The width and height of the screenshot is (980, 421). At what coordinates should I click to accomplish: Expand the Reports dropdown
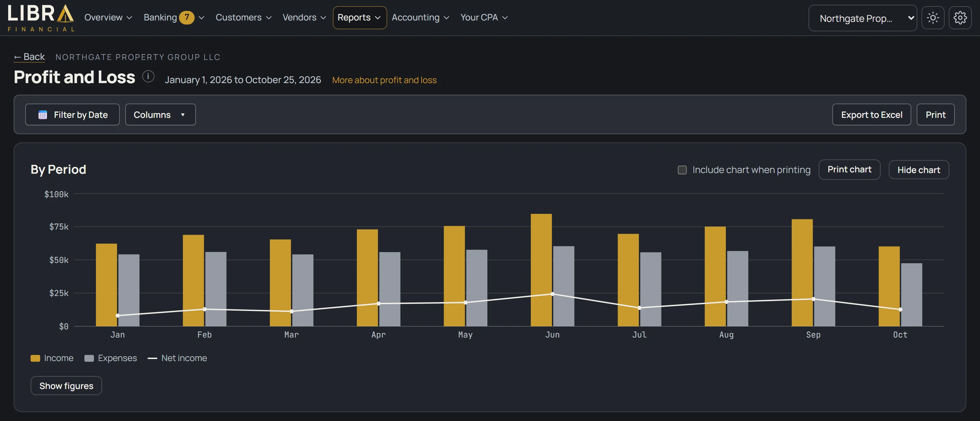(360, 17)
